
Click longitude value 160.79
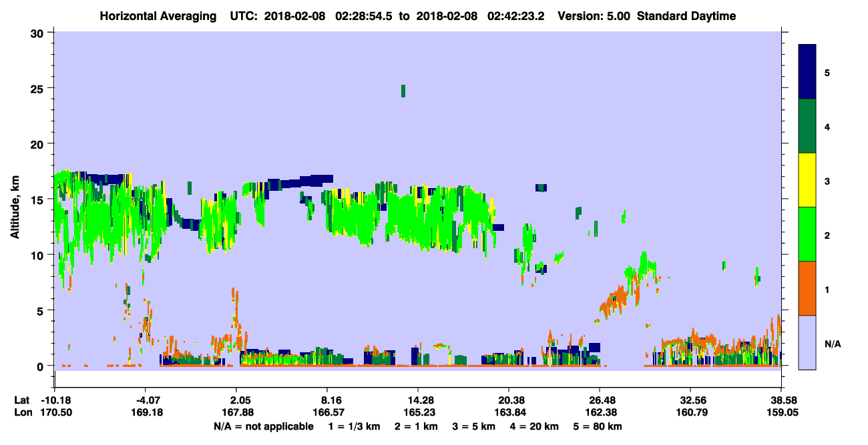click(x=690, y=412)
